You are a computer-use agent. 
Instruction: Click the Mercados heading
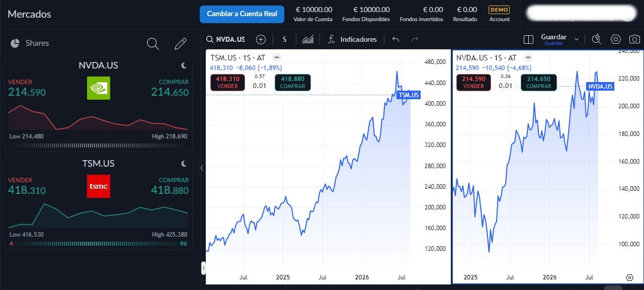coord(29,14)
